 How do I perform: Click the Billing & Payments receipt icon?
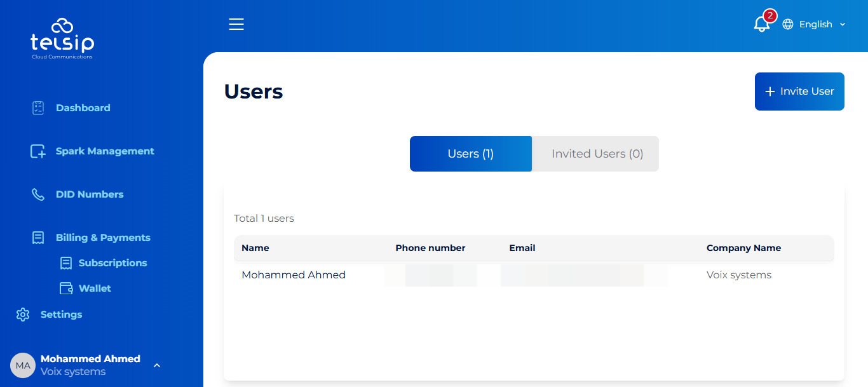coord(38,238)
